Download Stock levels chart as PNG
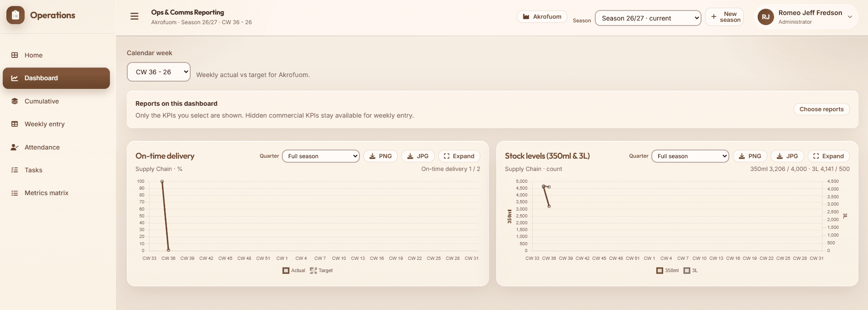The width and height of the screenshot is (868, 310). pyautogui.click(x=750, y=156)
